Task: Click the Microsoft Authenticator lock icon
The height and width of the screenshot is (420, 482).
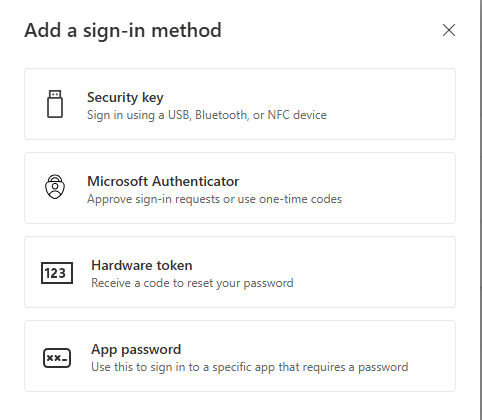Action: [55, 187]
